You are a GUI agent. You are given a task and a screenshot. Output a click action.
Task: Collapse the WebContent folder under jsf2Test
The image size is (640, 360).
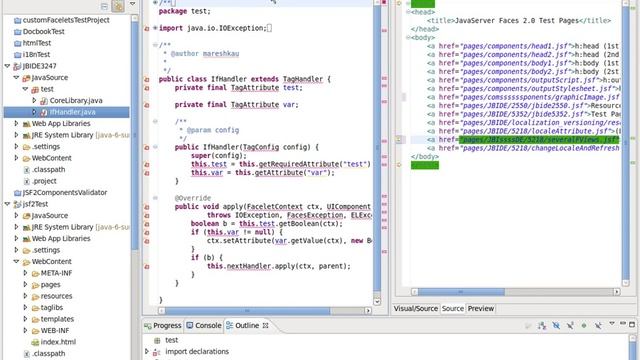click(x=16, y=261)
